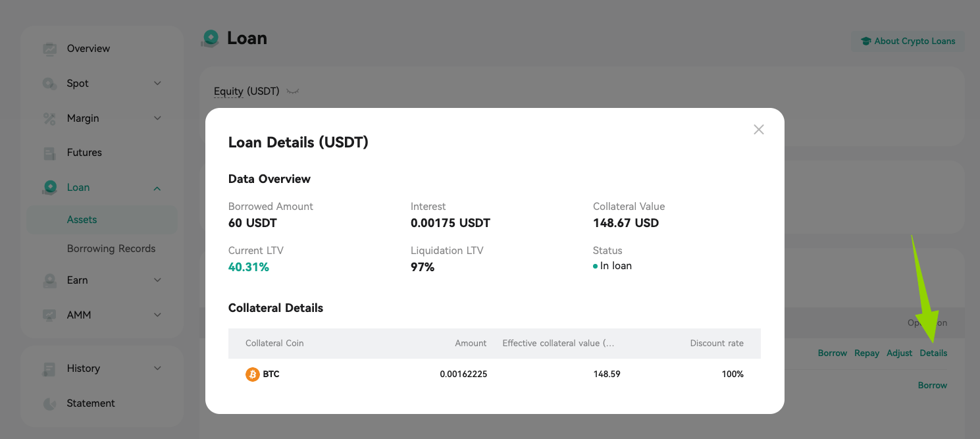Expand the Earn menu chevron
The width and height of the screenshot is (980, 439).
coord(157,280)
